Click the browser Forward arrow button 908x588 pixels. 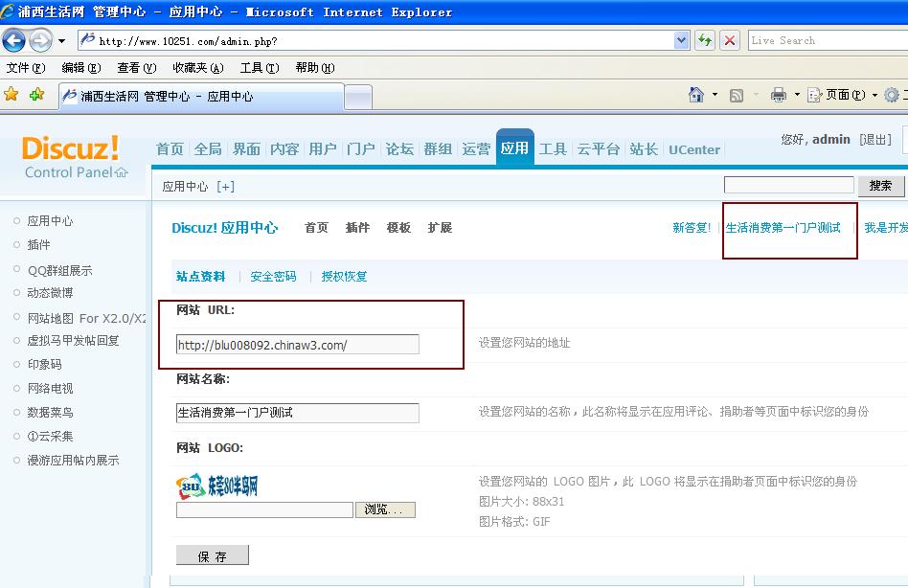click(40, 40)
